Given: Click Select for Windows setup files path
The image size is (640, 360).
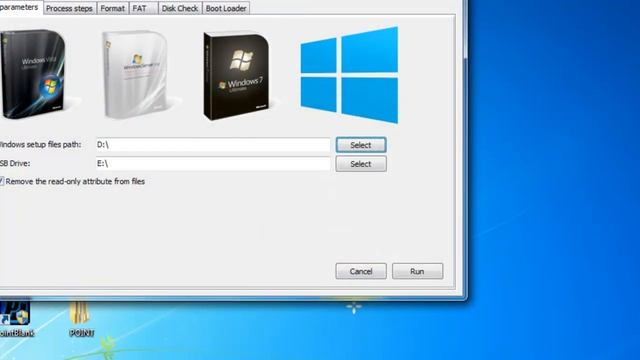Looking at the screenshot, I should pyautogui.click(x=361, y=145).
